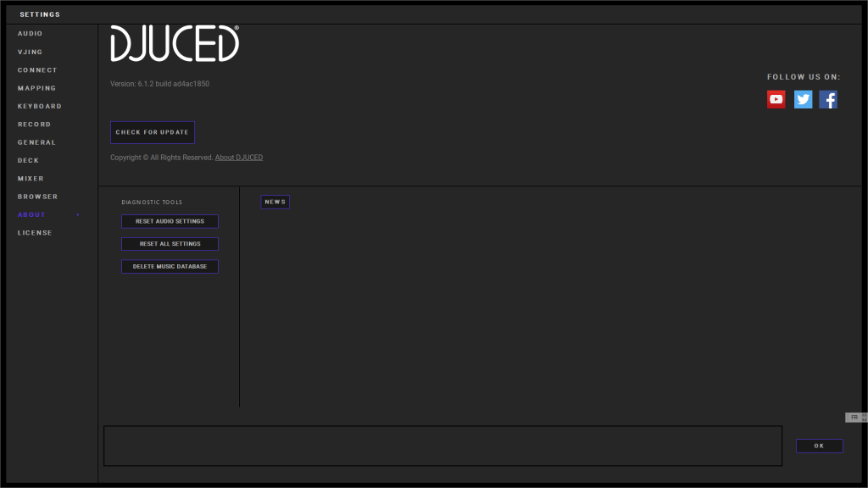868x488 pixels.
Task: Click Reset All Settings button
Action: [170, 244]
